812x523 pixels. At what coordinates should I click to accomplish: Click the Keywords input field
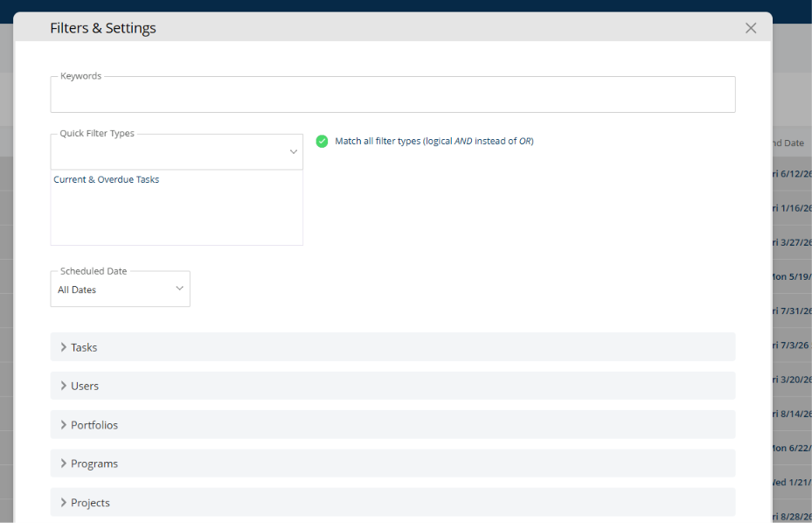point(392,94)
